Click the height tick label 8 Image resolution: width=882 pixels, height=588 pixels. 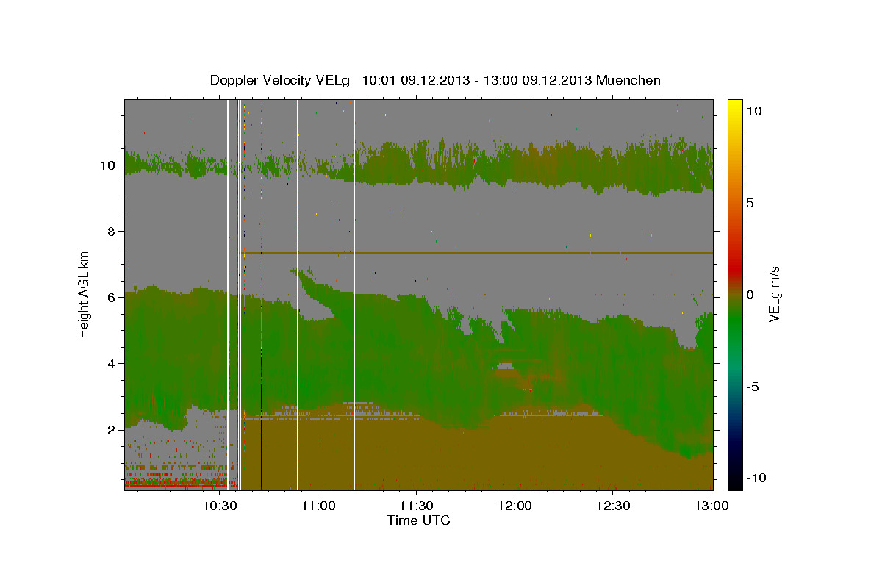[112, 231]
